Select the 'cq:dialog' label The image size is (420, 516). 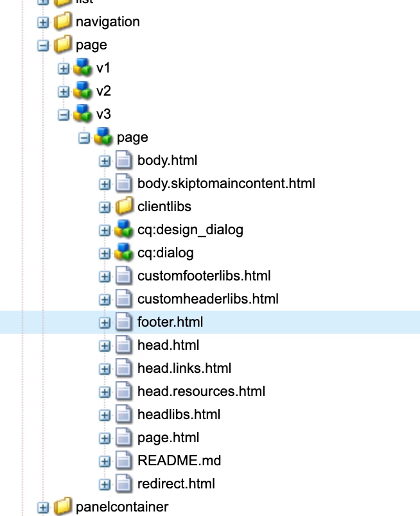pos(165,253)
